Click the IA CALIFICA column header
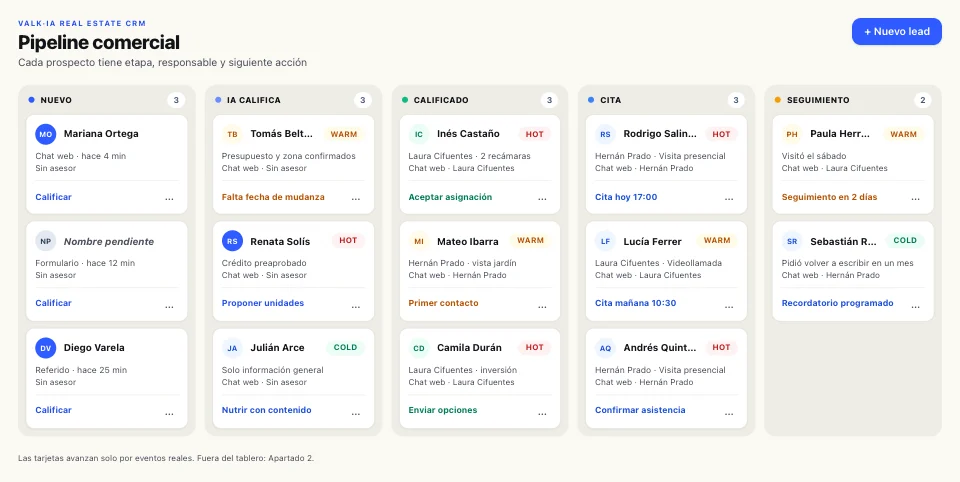Screen dimensions: 960x482 (x=253, y=100)
